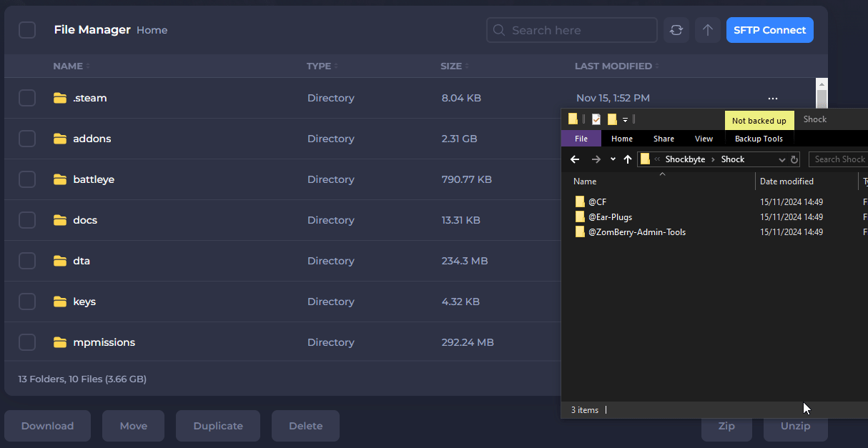Click the Properties checkmark icon in title bar

[596, 119]
